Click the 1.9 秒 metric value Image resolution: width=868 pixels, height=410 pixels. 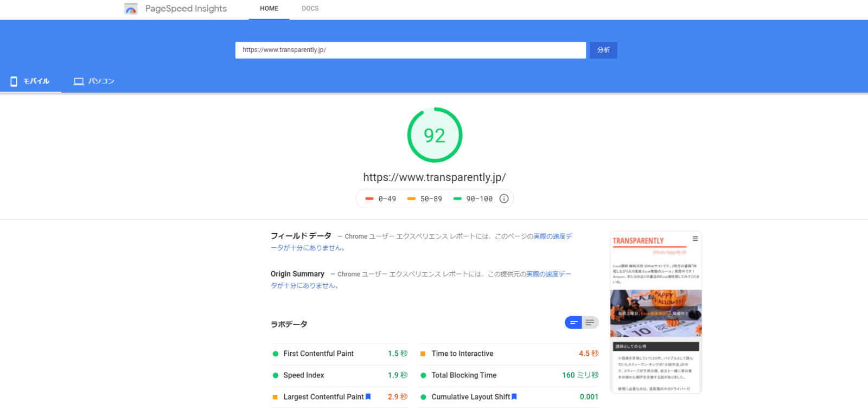[398, 375]
